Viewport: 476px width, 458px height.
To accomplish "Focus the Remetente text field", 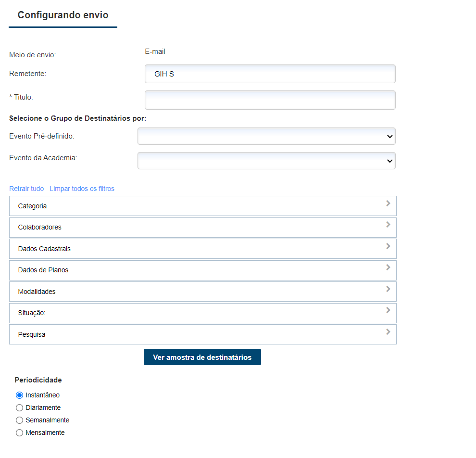I will click(x=270, y=74).
